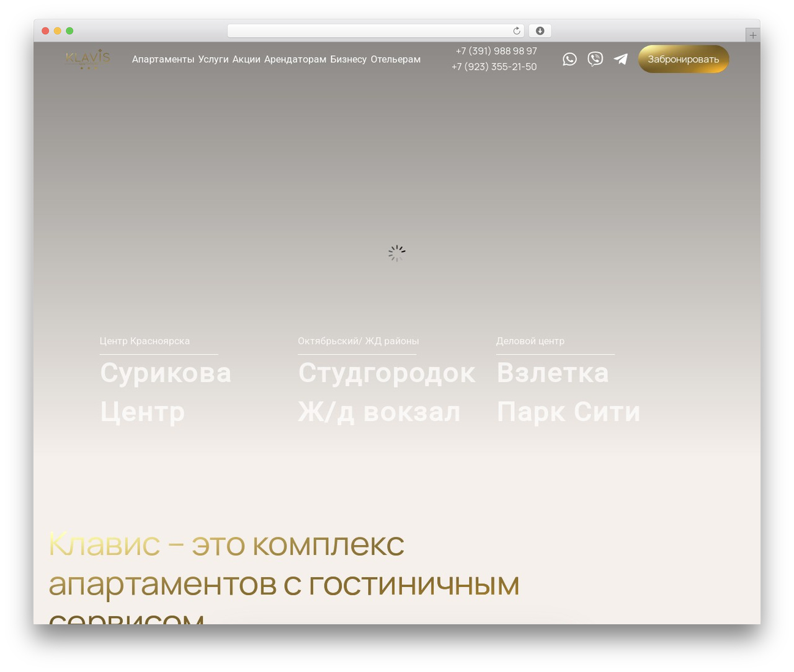Open Telegram icon in header

coord(620,59)
